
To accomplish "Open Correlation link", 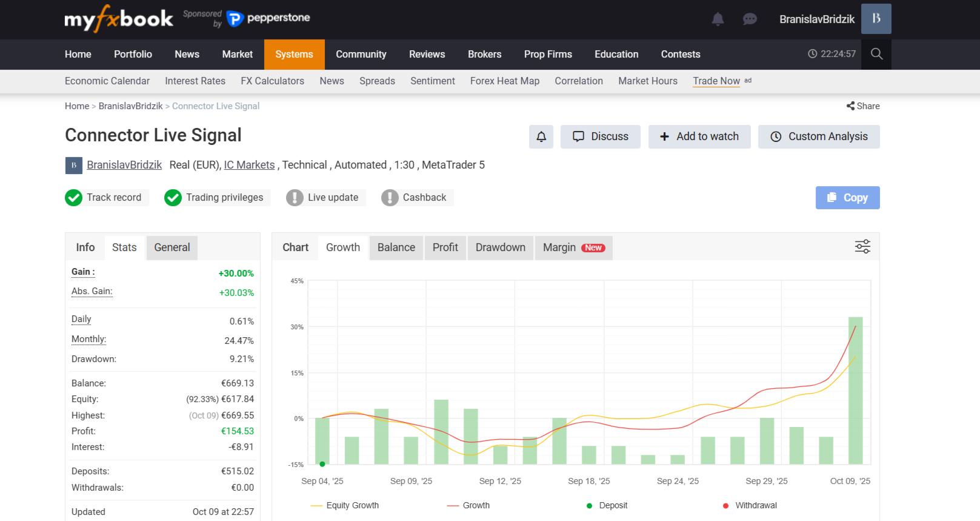I will pos(579,81).
